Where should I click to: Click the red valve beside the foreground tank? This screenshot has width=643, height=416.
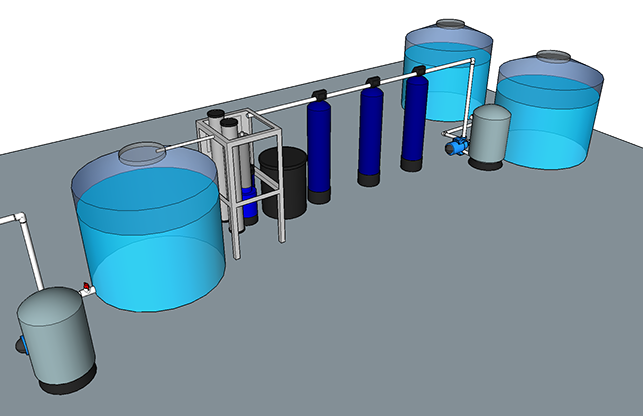tap(87, 288)
